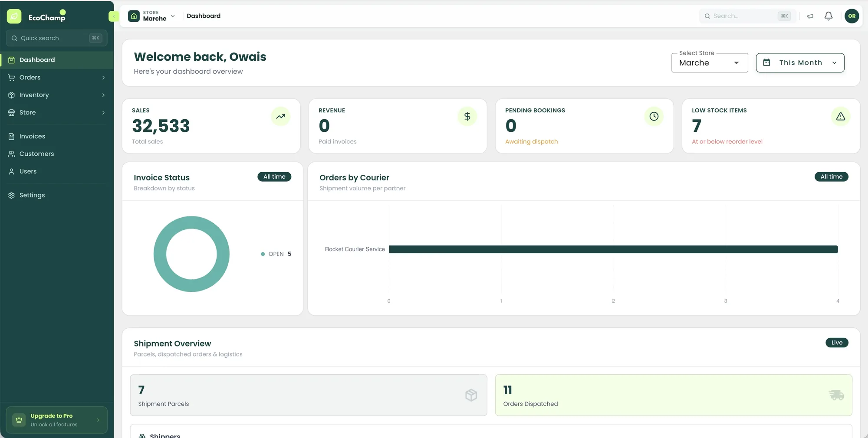
Task: Click the revenue dollar sign icon
Action: tap(467, 116)
